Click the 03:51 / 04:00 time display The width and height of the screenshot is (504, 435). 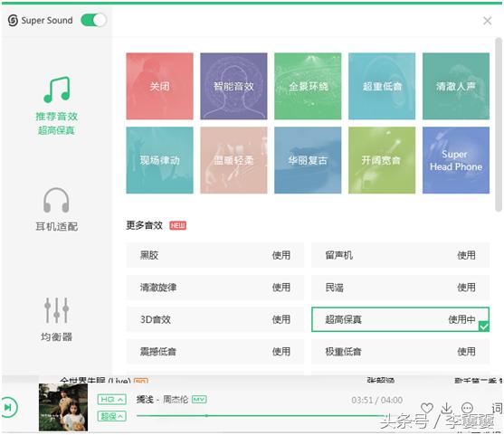point(376,401)
